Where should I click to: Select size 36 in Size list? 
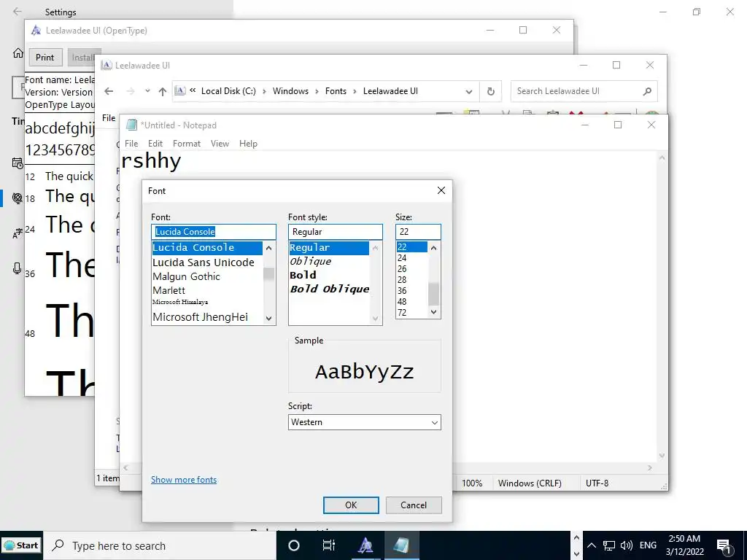402,291
